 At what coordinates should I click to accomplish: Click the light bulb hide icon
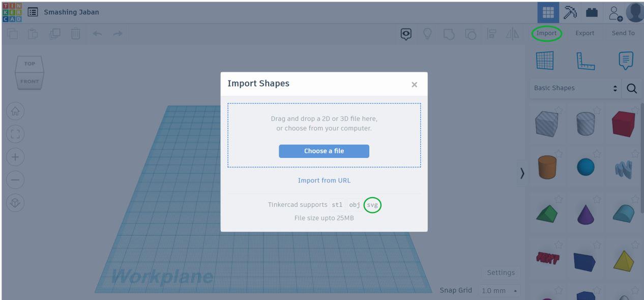(428, 34)
